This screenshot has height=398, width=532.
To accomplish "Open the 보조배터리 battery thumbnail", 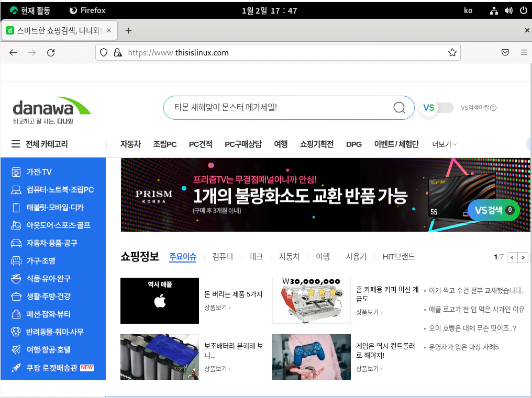I will tap(160, 357).
